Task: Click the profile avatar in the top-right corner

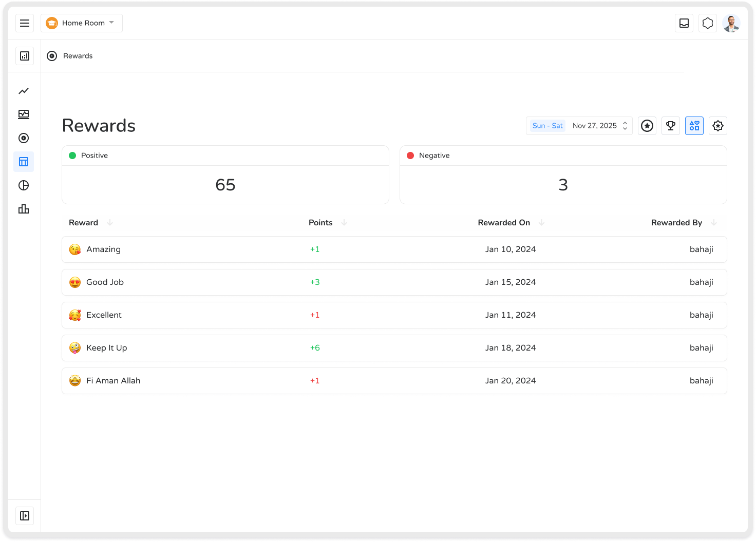Action: [731, 23]
